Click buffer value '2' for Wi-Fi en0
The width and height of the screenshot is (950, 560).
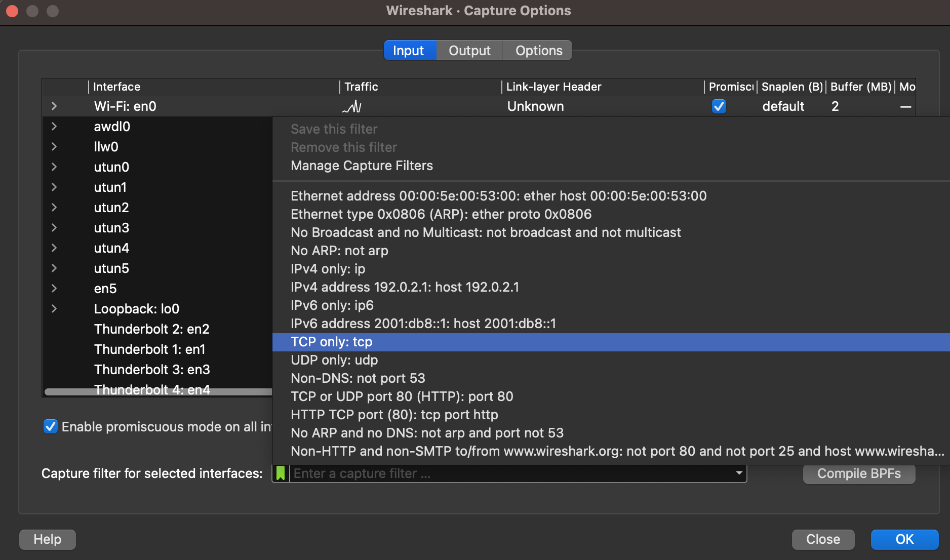click(835, 106)
